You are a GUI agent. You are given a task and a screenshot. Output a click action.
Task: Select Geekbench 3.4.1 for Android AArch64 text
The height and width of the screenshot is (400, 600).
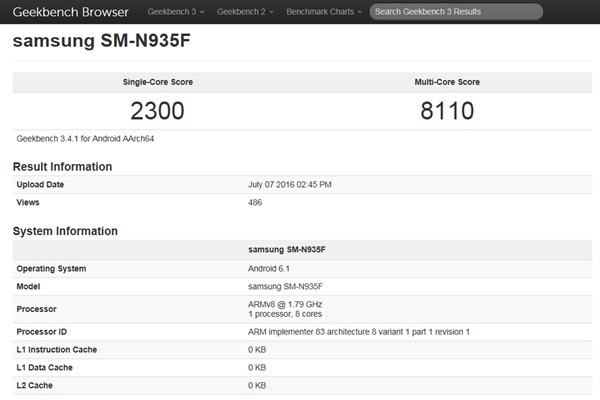point(85,139)
